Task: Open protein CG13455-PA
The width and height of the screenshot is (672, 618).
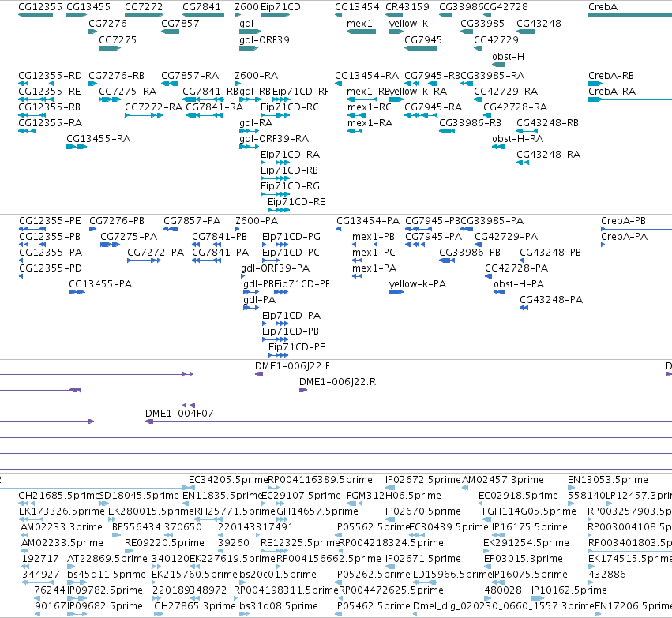Action: coord(100,284)
